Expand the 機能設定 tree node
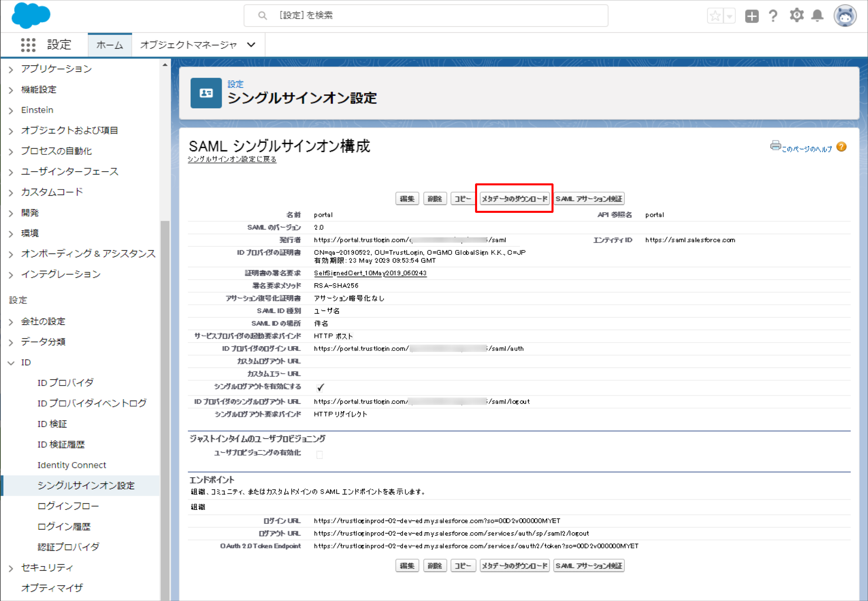The height and width of the screenshot is (601, 868). pyautogui.click(x=11, y=90)
